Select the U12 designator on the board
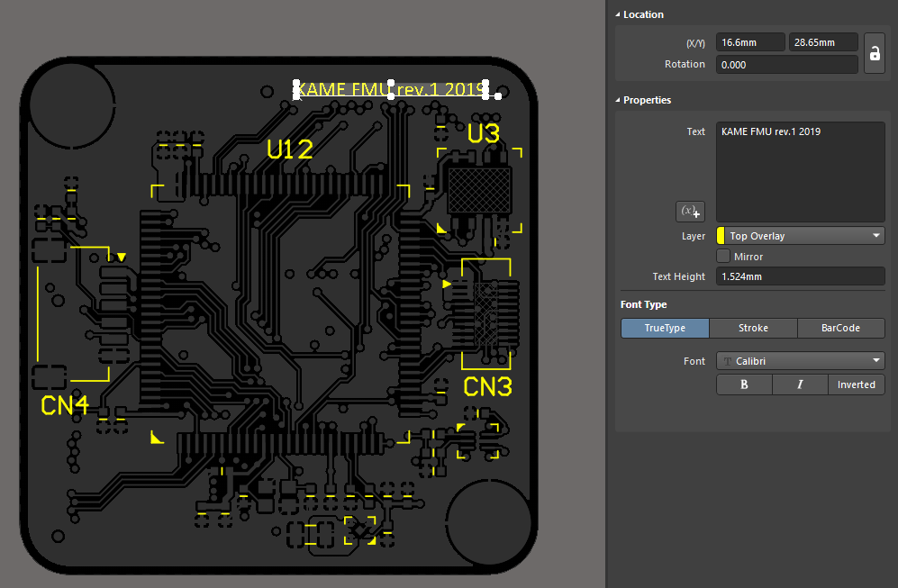 (290, 150)
